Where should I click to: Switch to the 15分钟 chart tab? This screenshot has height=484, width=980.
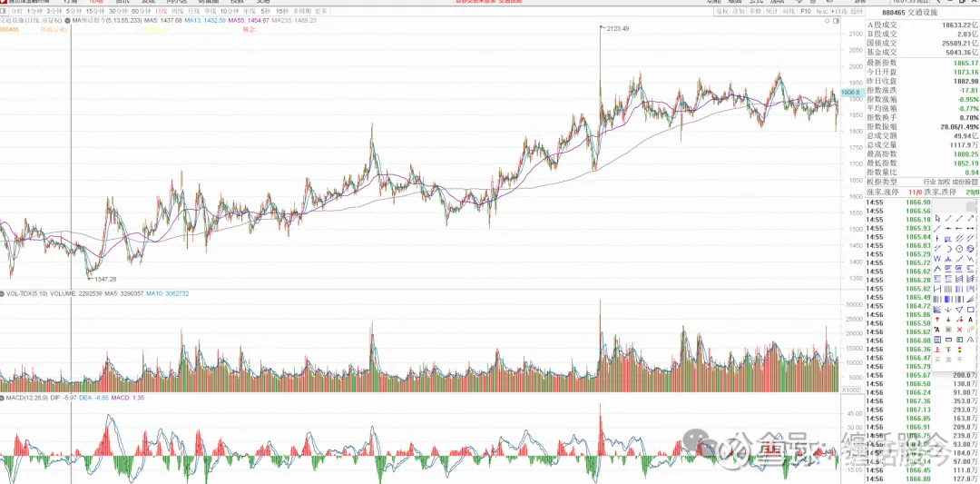(x=95, y=12)
